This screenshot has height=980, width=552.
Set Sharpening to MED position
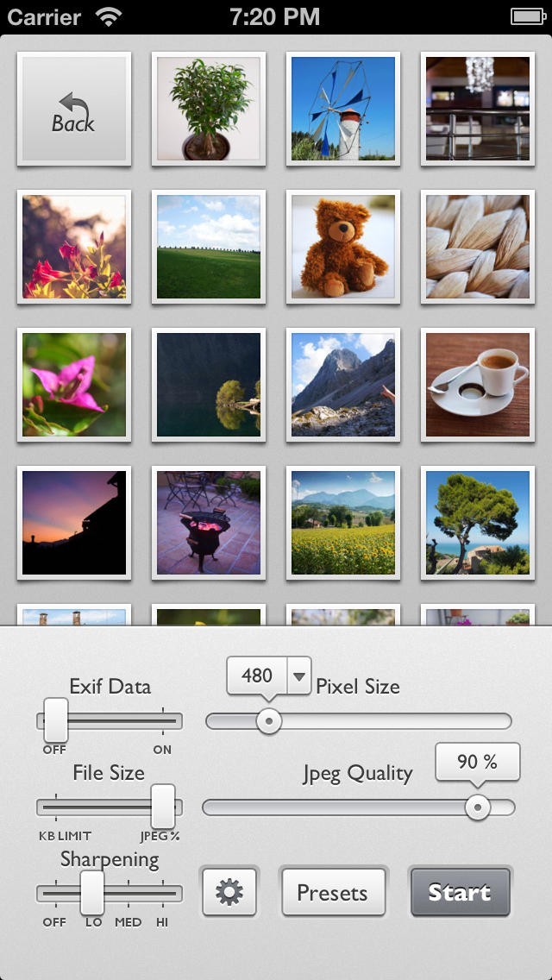tap(128, 894)
